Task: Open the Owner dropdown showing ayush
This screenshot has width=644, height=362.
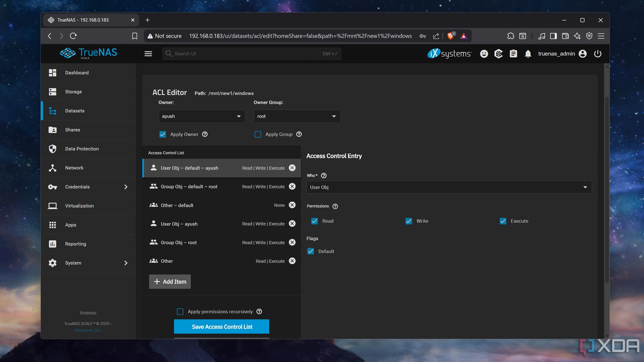Action: [202, 116]
